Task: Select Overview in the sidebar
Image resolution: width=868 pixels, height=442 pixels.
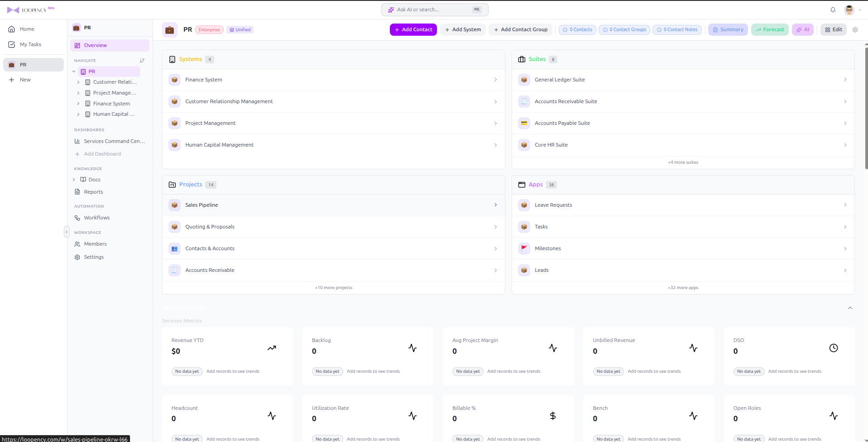Action: pos(96,45)
